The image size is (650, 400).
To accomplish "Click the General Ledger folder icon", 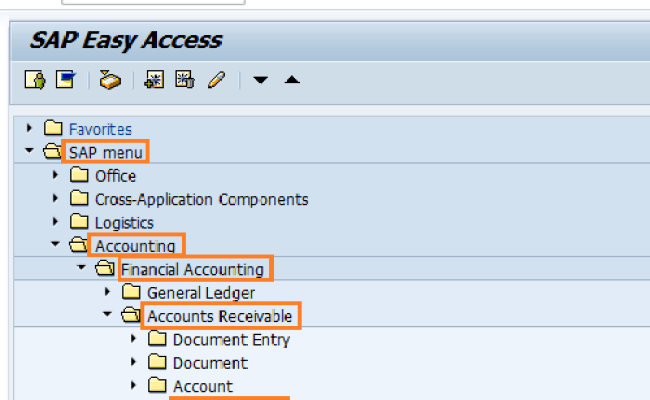I will click(x=131, y=291).
